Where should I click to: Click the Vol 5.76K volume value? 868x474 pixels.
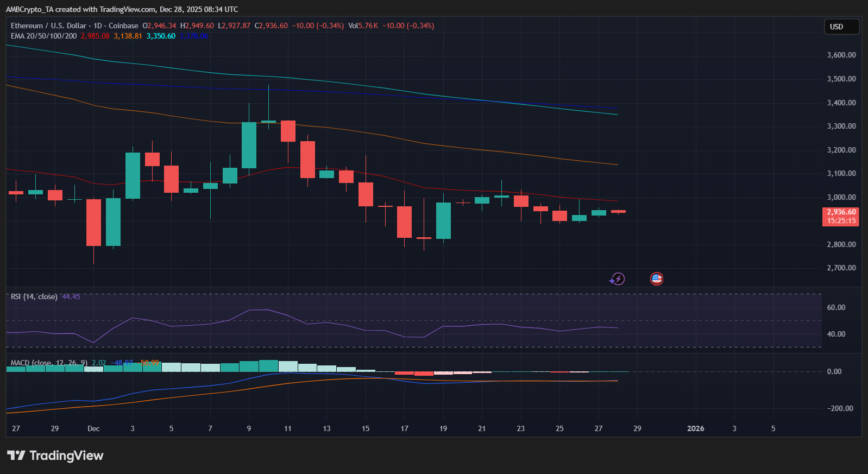pyautogui.click(x=363, y=26)
